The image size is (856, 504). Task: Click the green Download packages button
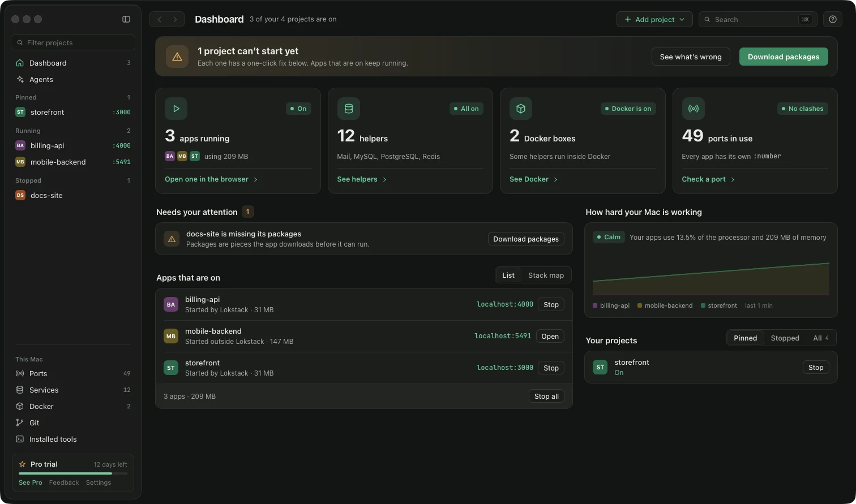[784, 57]
